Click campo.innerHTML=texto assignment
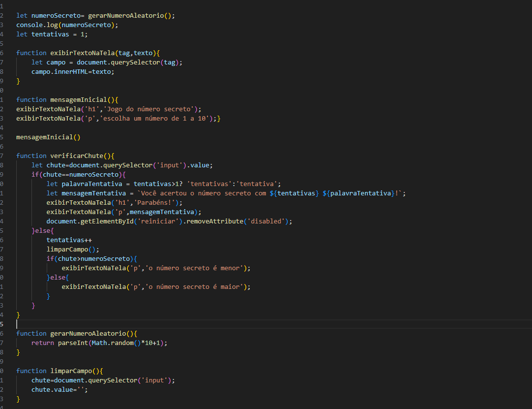The width and height of the screenshot is (532, 409). click(x=73, y=72)
